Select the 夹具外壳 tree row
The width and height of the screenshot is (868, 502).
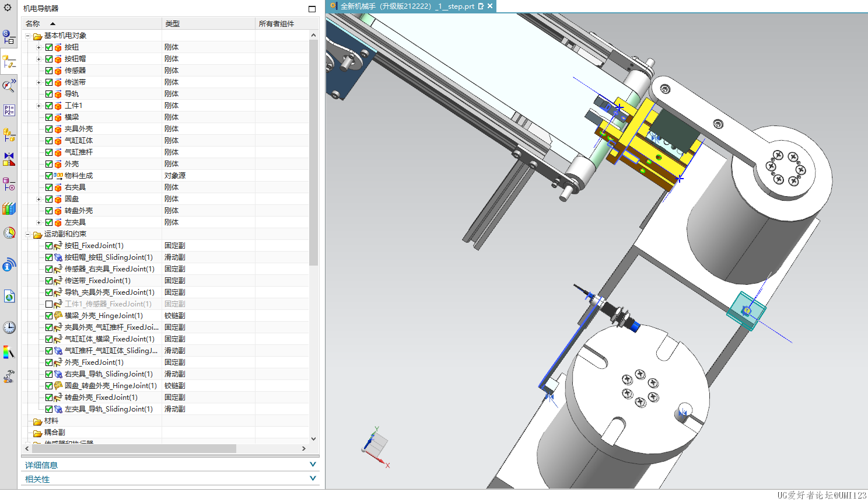165,129
